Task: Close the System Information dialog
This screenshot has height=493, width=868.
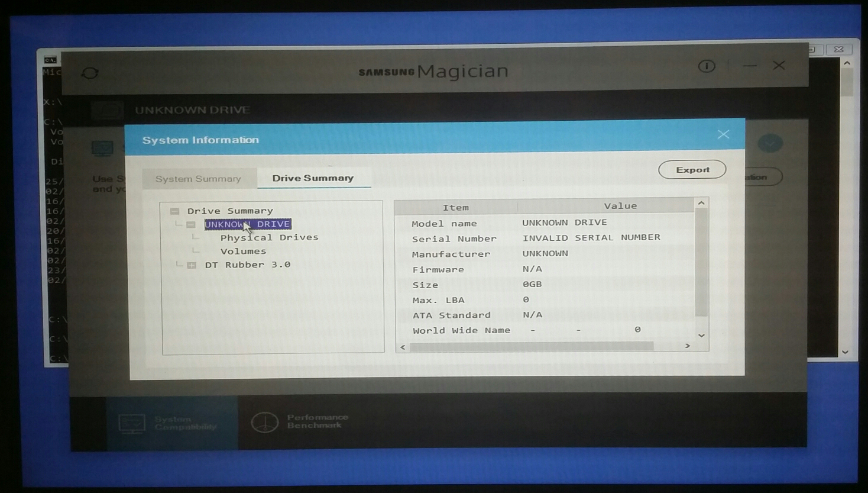Action: [723, 135]
